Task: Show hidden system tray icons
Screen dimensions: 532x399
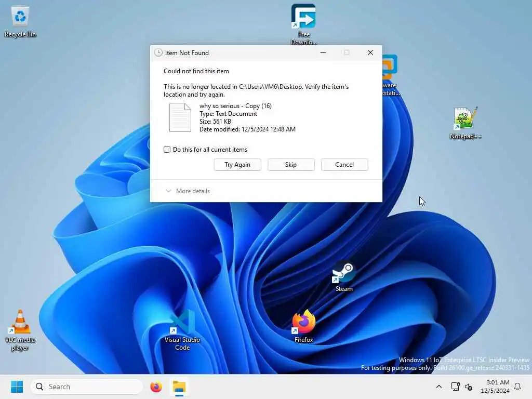Action: [x=438, y=387]
